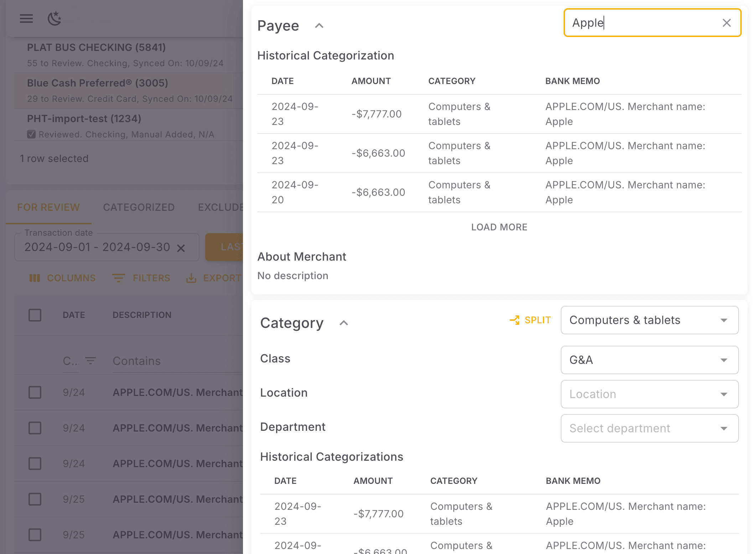The image size is (756, 554).
Task: Clear the transaction date range filter
Action: 182,247
